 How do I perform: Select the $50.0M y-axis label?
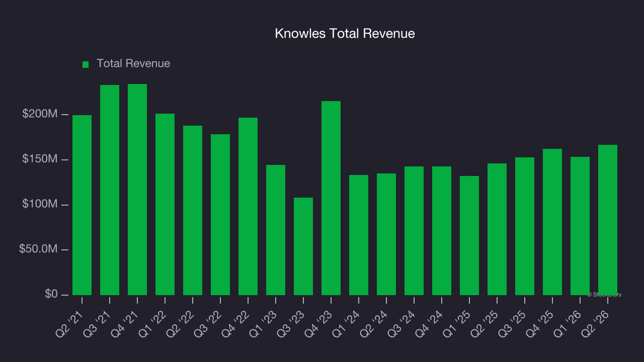click(x=38, y=249)
